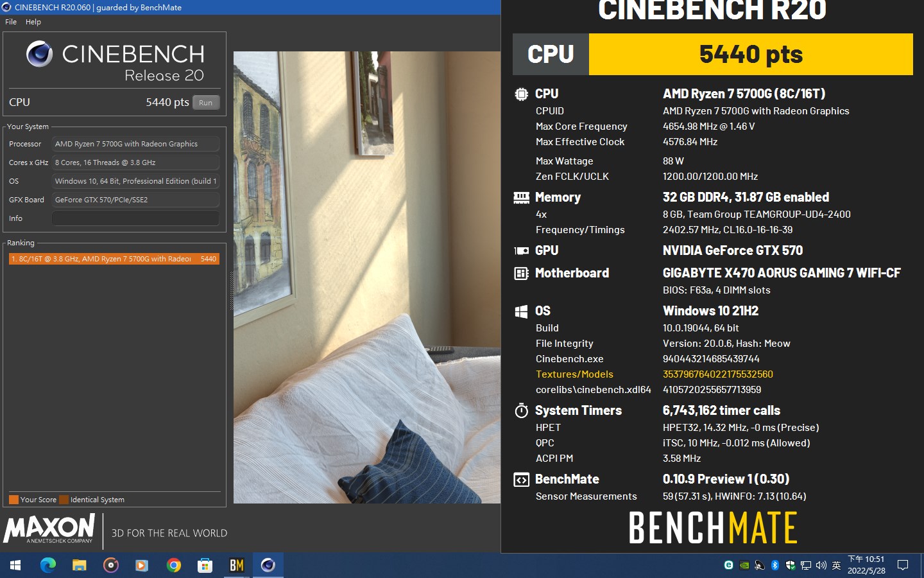The width and height of the screenshot is (924, 578).
Task: Click the GFX Board field
Action: pos(135,200)
